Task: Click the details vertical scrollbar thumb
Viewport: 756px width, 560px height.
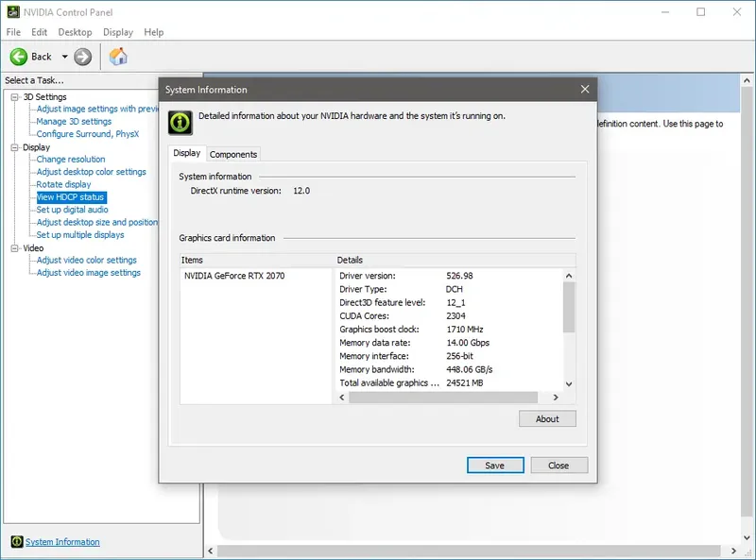Action: coord(569,308)
